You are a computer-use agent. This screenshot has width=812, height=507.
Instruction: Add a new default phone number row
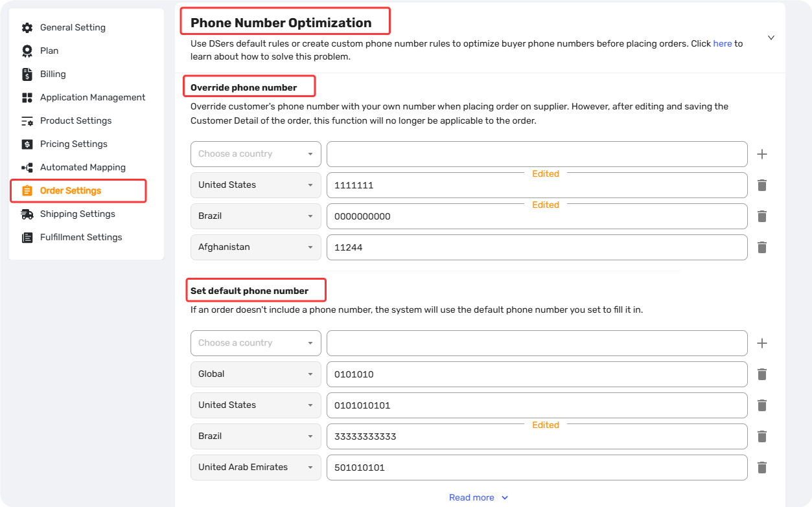[x=762, y=343]
